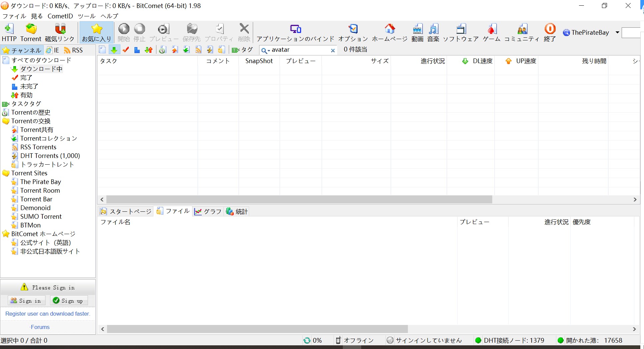Viewport: 644px width, 349px height.
Task: Click the 停止 stop button
Action: [139, 32]
